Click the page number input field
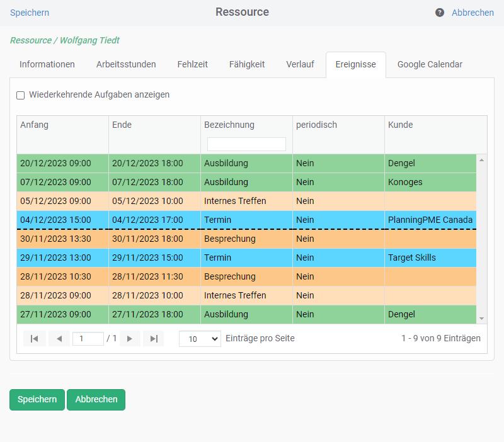 pos(88,339)
